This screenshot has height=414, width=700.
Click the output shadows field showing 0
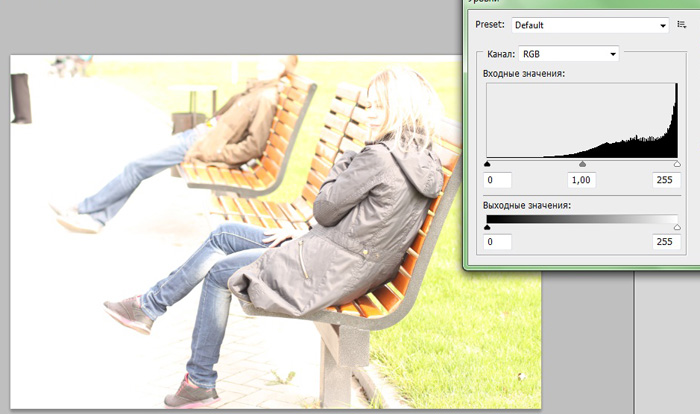tap(497, 242)
